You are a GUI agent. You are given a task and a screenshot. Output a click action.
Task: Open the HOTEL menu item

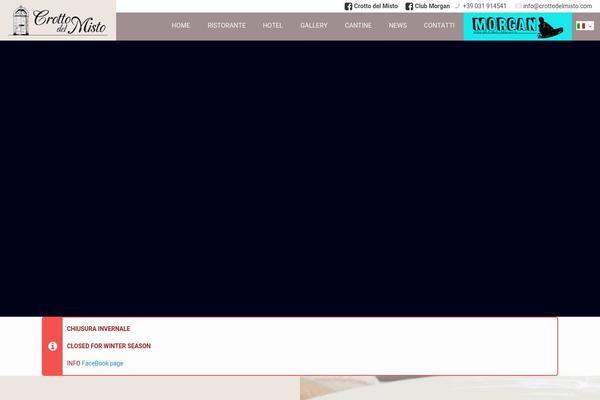coord(272,26)
